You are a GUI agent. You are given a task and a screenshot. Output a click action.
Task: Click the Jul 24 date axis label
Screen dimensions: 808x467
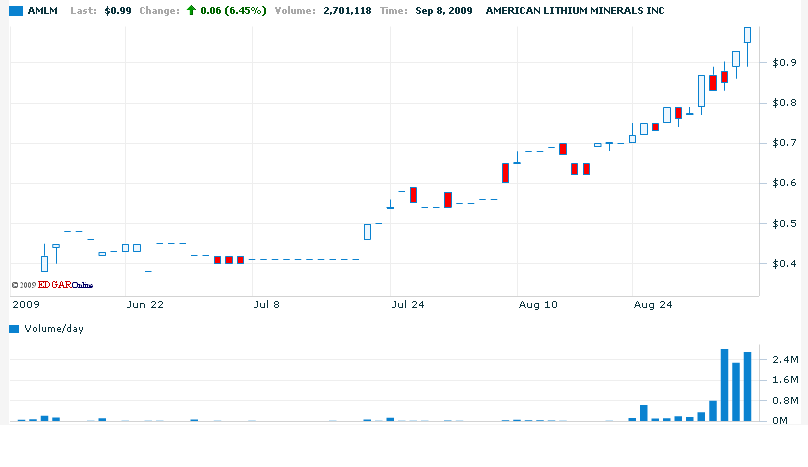tap(408, 305)
